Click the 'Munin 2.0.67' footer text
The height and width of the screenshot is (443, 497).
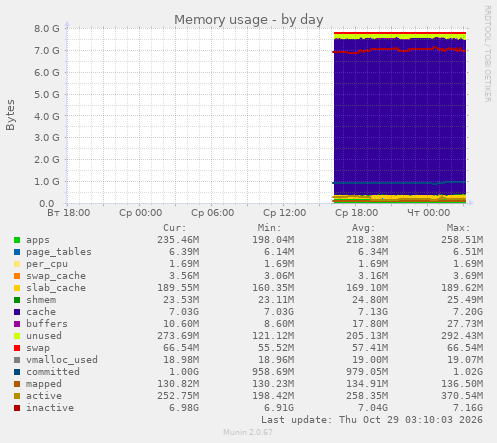tap(248, 432)
